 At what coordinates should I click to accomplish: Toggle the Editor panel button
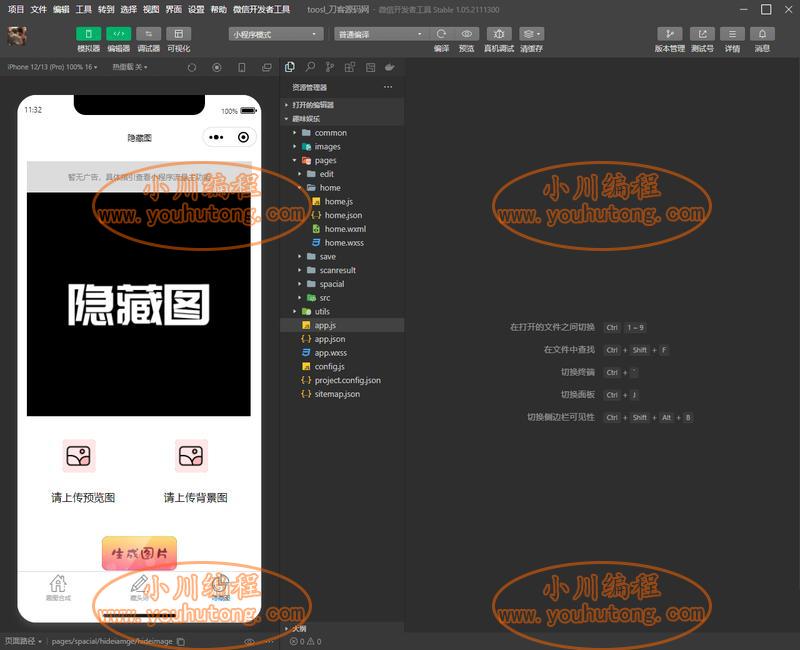118,34
